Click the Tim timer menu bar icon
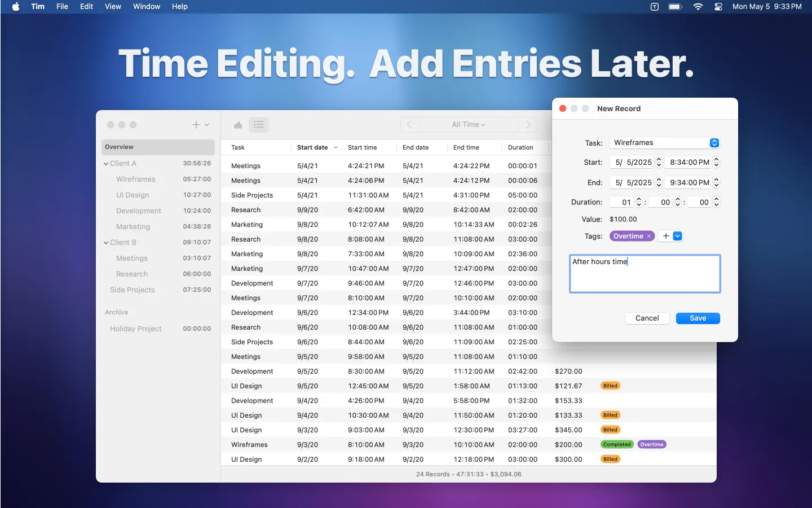 coord(655,7)
